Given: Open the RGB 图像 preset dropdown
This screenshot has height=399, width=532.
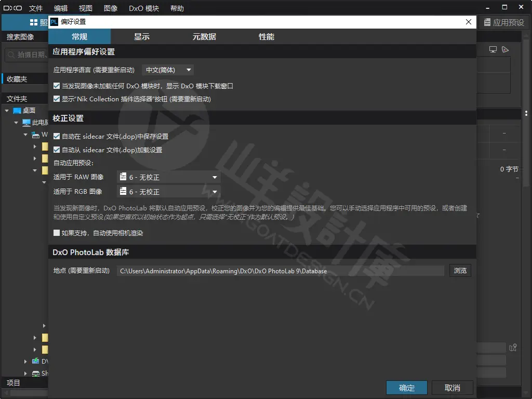Looking at the screenshot, I should click(x=169, y=192).
